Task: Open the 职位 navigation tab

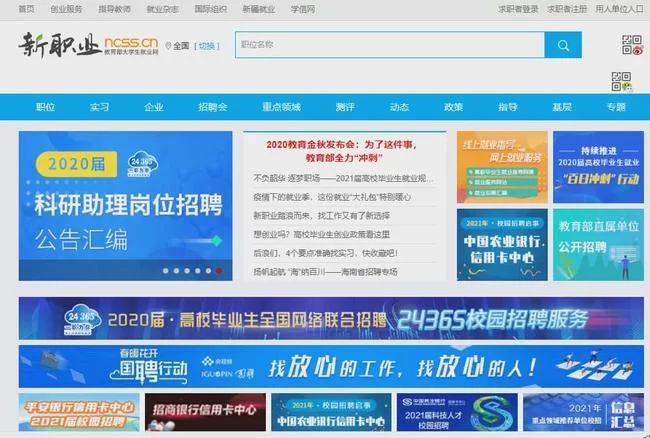Action: [45, 107]
